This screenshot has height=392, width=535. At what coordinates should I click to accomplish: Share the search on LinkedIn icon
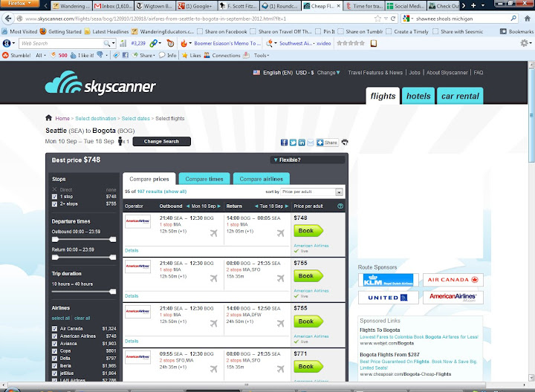[x=302, y=143]
